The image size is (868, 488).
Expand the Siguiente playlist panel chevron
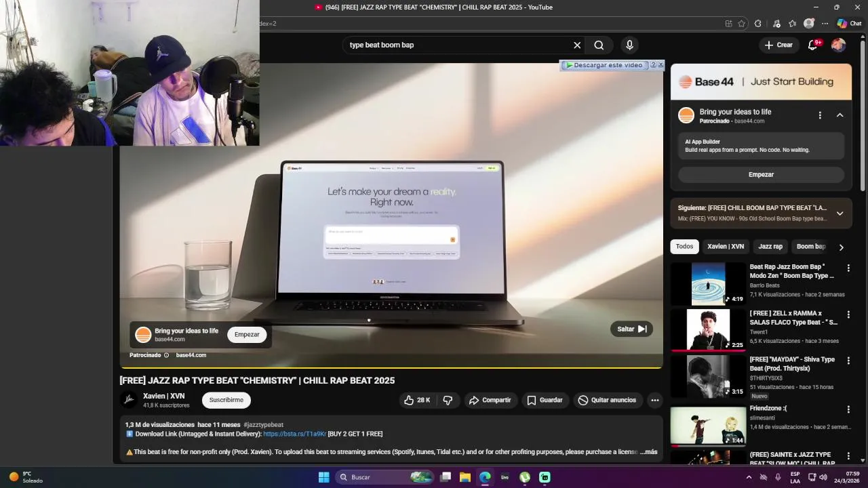coord(840,213)
